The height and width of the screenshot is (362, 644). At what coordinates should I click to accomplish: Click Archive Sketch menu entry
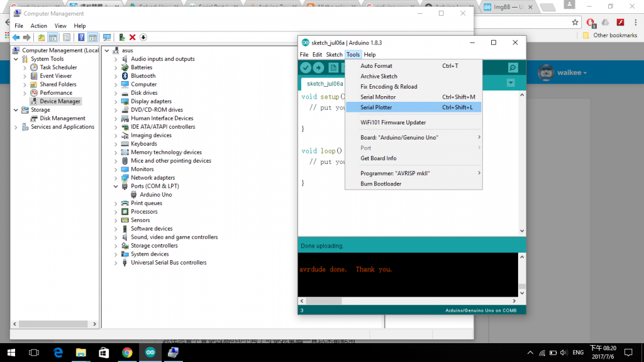414,76
